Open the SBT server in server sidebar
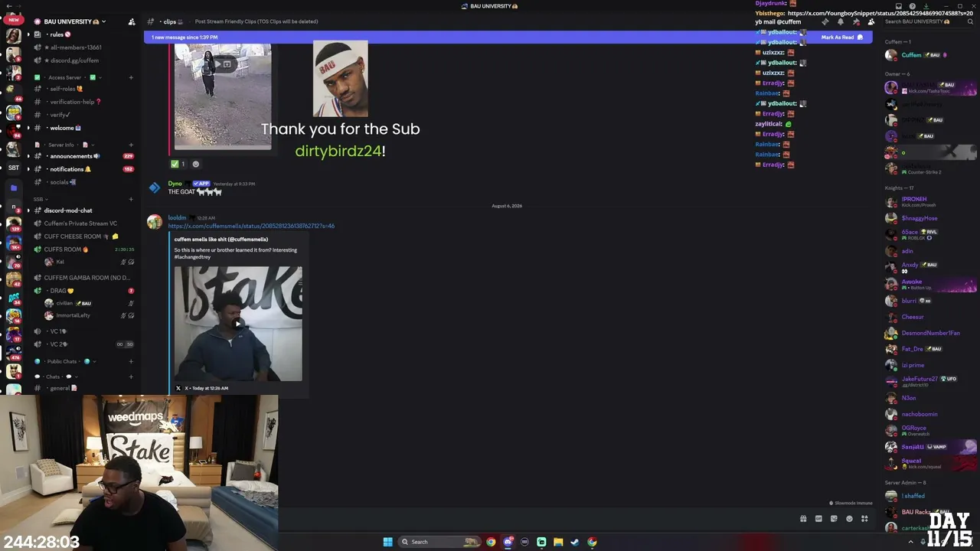Viewport: 980px width, 551px height. tap(14, 168)
